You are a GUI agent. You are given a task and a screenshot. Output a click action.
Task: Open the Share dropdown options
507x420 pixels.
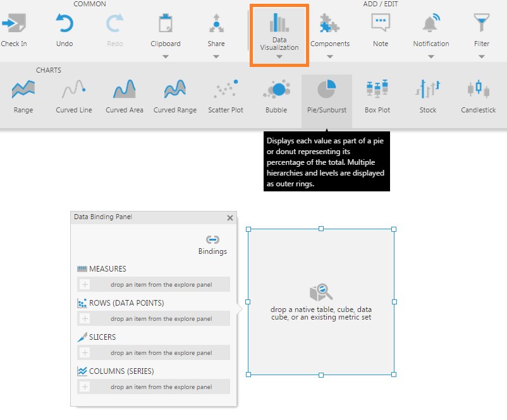216,57
